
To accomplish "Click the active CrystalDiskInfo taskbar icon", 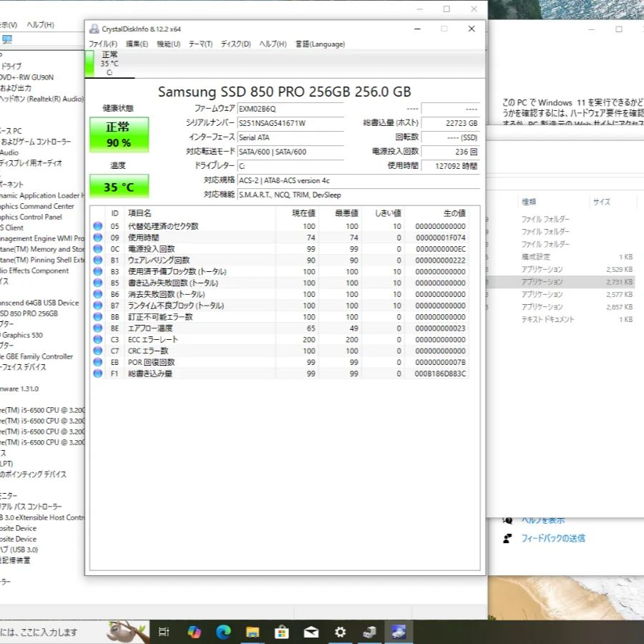I will [399, 632].
